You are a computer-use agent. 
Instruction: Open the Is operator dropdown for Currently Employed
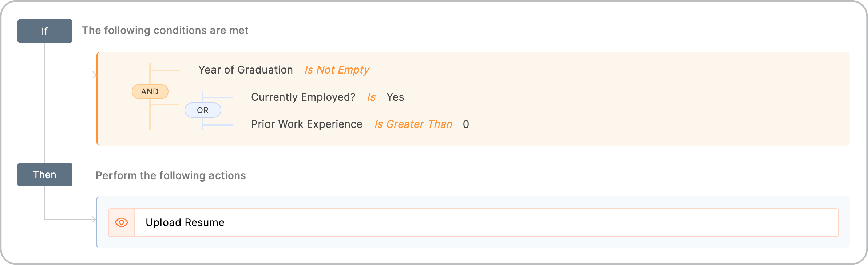click(x=371, y=97)
